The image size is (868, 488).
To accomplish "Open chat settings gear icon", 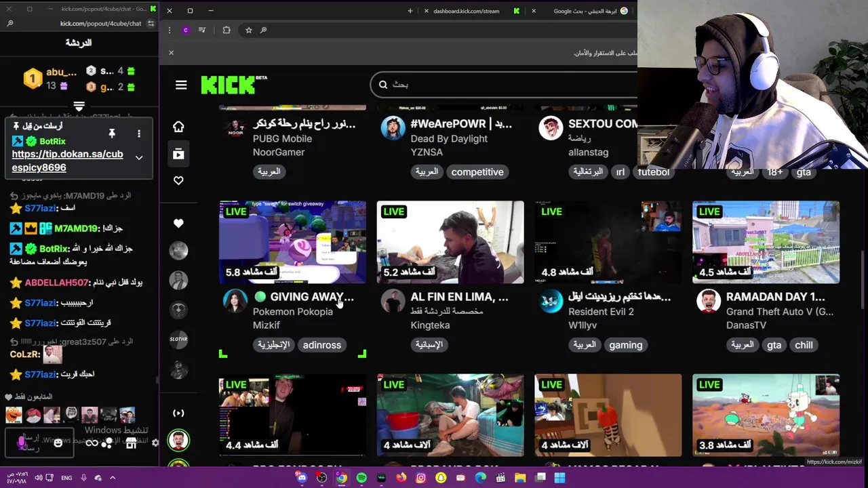I will [x=155, y=443].
